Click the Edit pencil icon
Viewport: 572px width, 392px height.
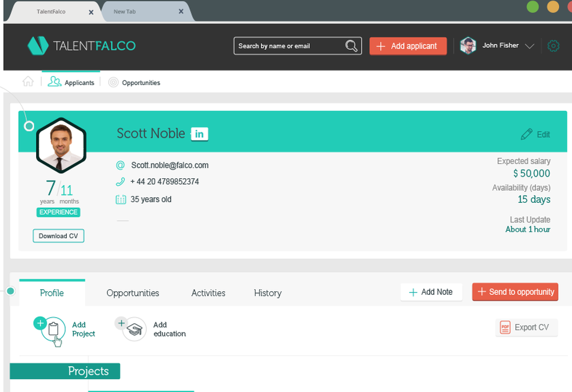click(527, 134)
